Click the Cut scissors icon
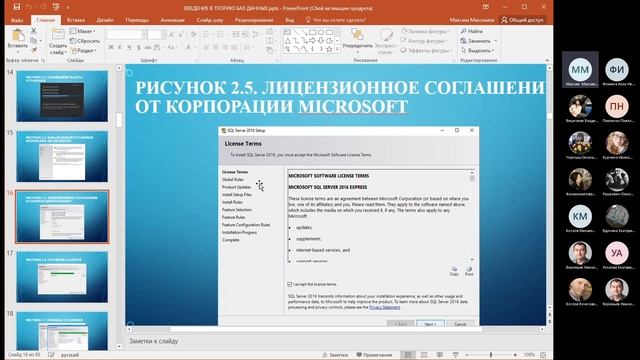This screenshot has height=360, width=640. tap(34, 31)
